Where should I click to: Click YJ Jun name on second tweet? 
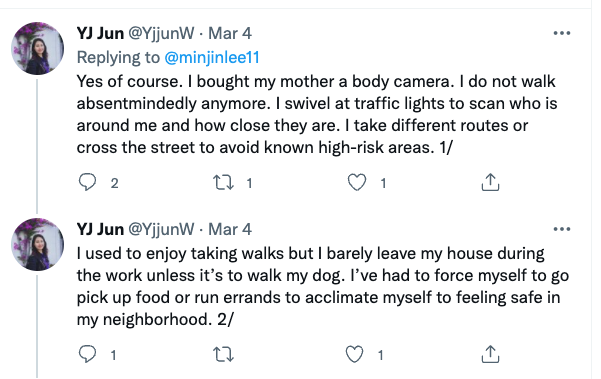point(100,229)
